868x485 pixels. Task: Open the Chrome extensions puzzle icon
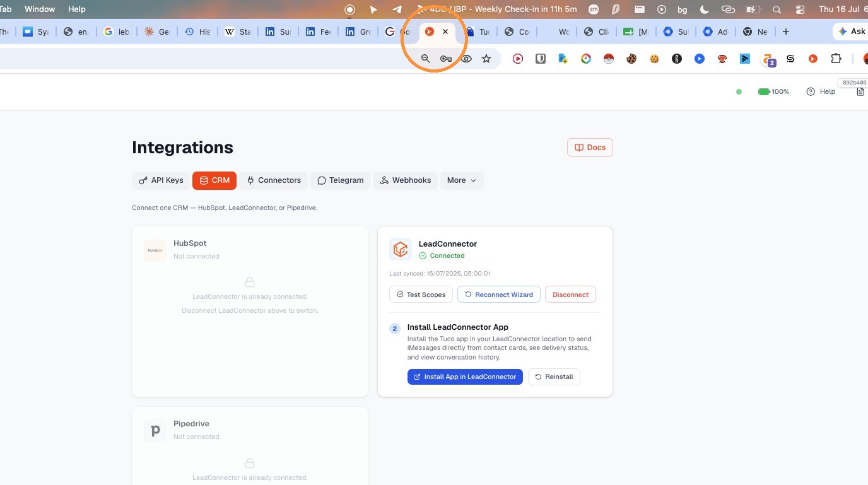(836, 59)
